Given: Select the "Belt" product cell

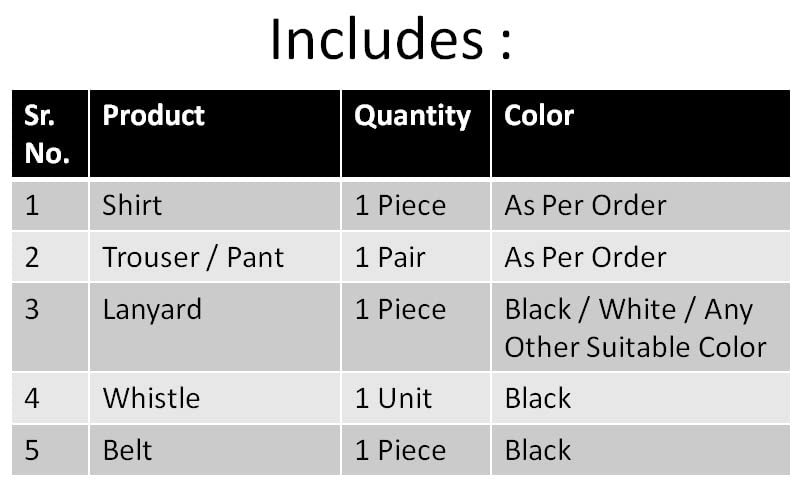Looking at the screenshot, I should pos(127,450).
